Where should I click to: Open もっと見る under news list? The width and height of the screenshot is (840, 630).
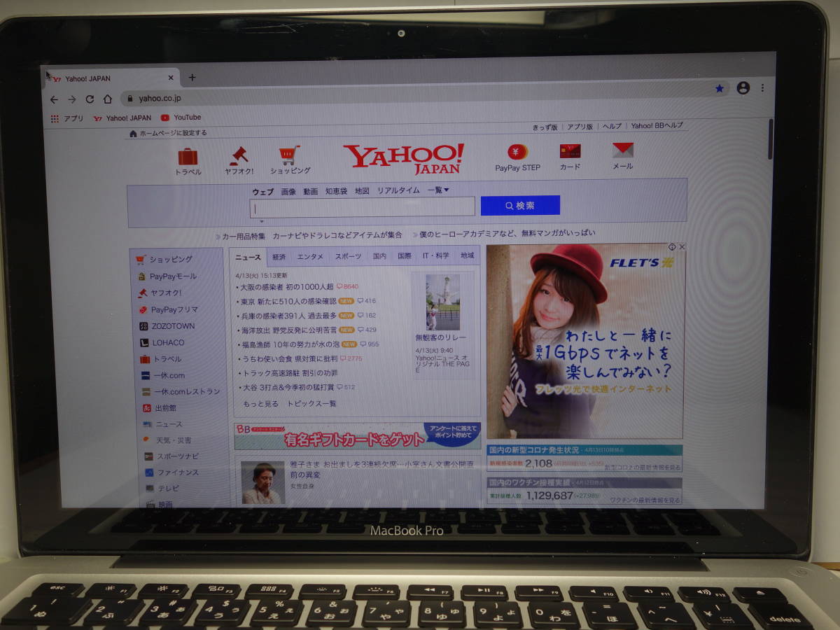pyautogui.click(x=260, y=404)
